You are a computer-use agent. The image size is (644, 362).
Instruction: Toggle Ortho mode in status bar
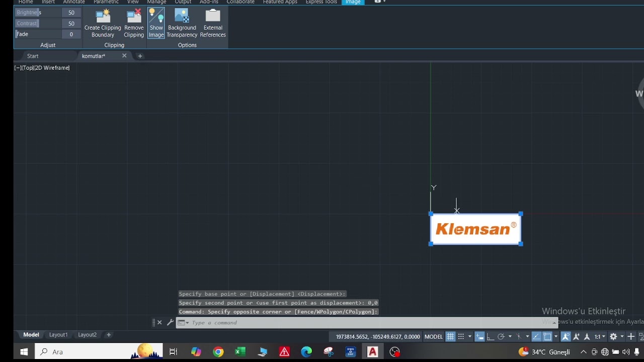click(x=490, y=337)
